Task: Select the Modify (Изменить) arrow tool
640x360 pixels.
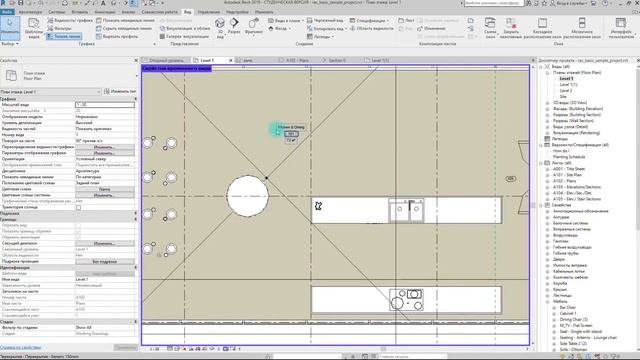Action: [x=10, y=27]
